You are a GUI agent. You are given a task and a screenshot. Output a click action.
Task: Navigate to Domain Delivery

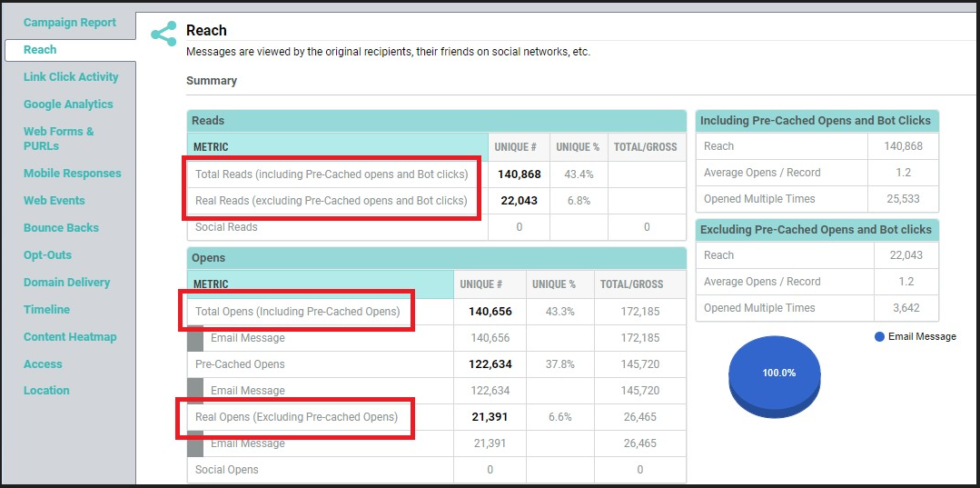pos(66,283)
